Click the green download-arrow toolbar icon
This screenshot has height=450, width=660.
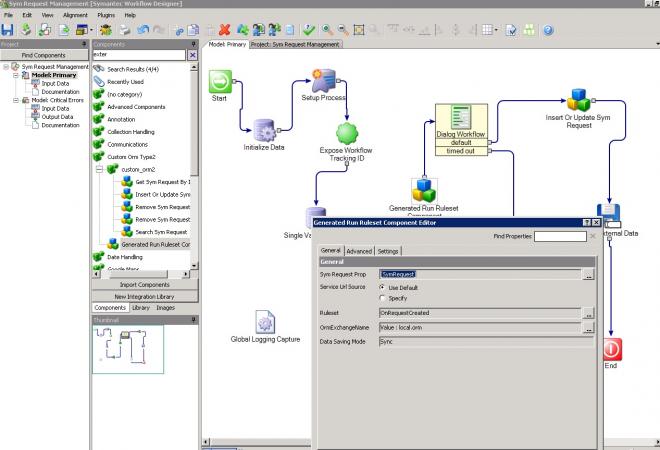tap(26, 30)
